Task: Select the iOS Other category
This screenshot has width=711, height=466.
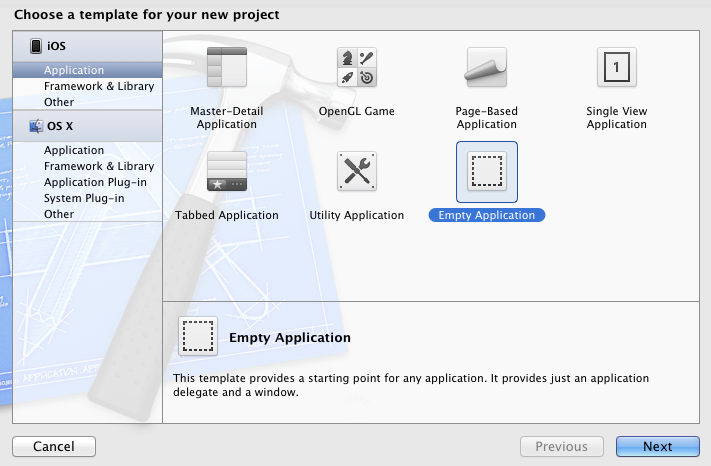Action: (59, 102)
